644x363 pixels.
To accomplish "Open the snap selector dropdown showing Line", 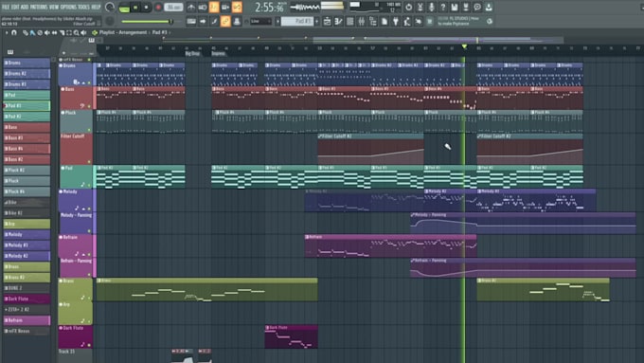I will click(x=261, y=22).
